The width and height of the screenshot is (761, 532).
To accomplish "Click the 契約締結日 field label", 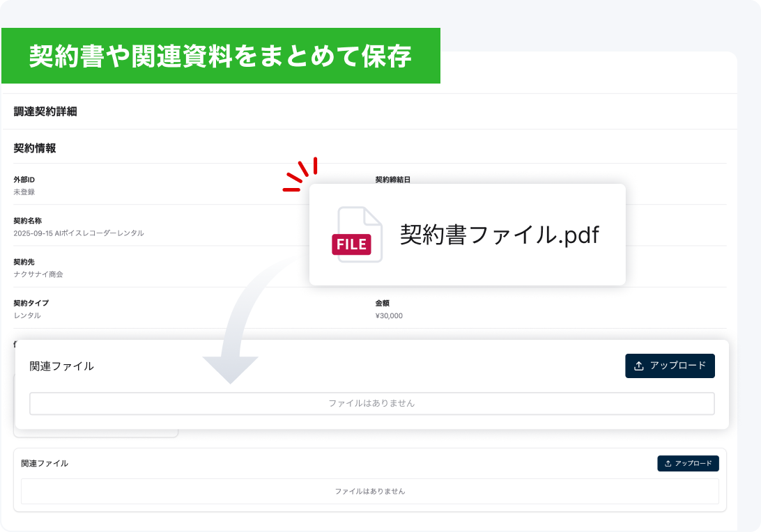I will 393,180.
